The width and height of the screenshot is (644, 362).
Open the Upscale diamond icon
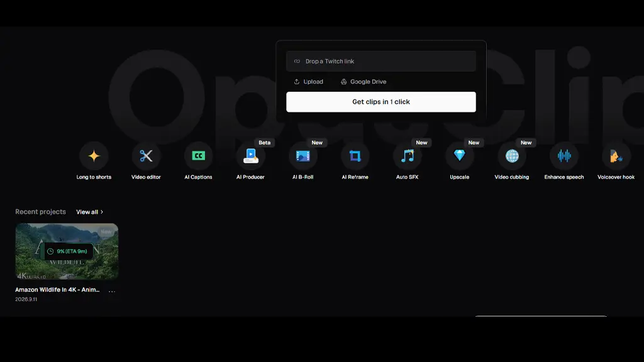[460, 156]
